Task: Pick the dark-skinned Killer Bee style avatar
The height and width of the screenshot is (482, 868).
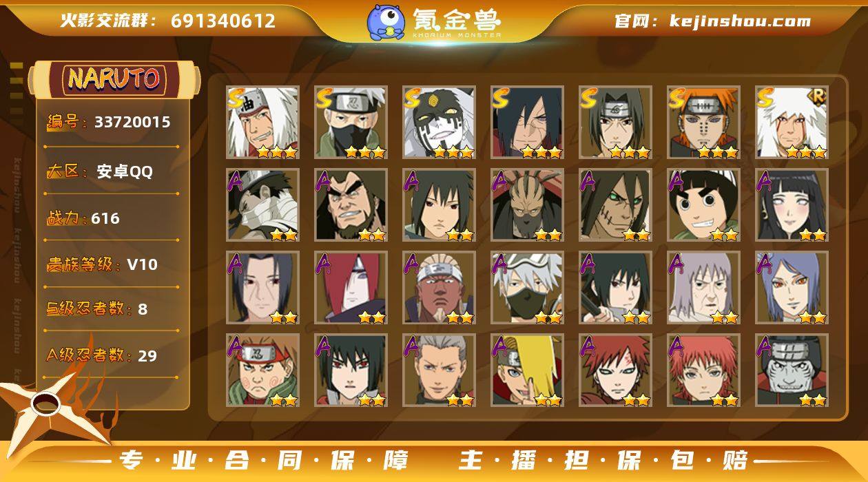Action: pos(439,288)
